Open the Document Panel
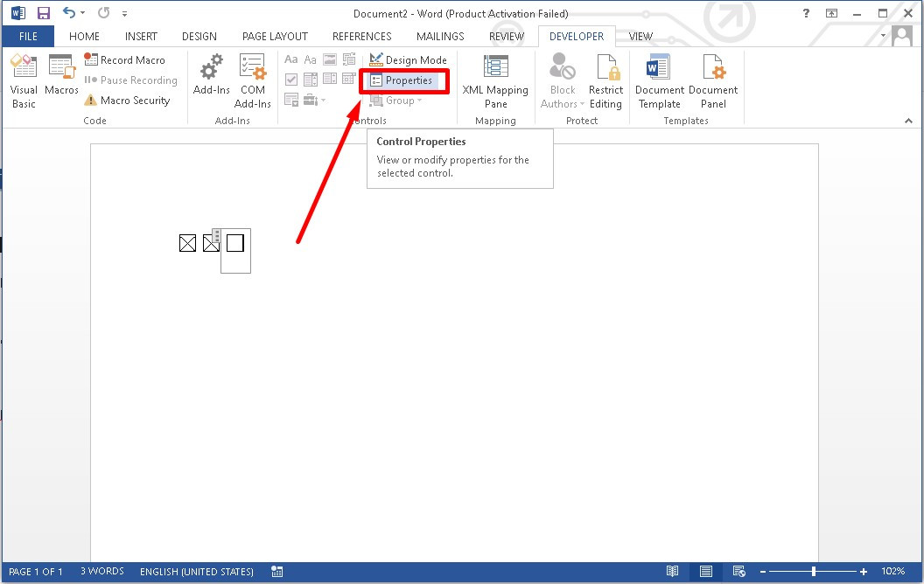 713,80
